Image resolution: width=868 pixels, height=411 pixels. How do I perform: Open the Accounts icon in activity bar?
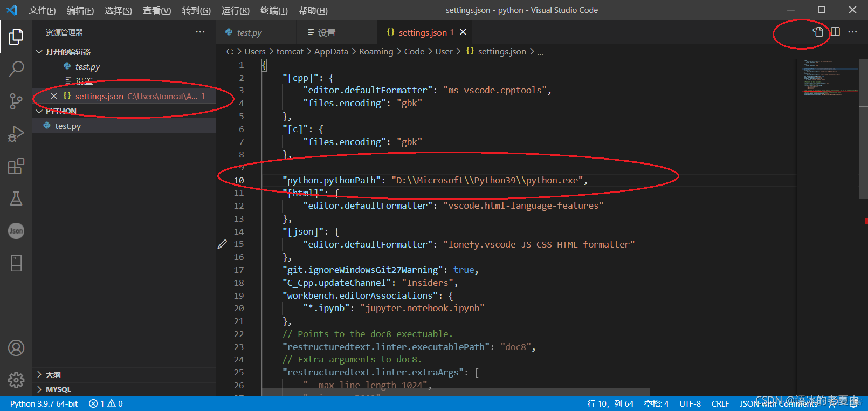(16, 348)
